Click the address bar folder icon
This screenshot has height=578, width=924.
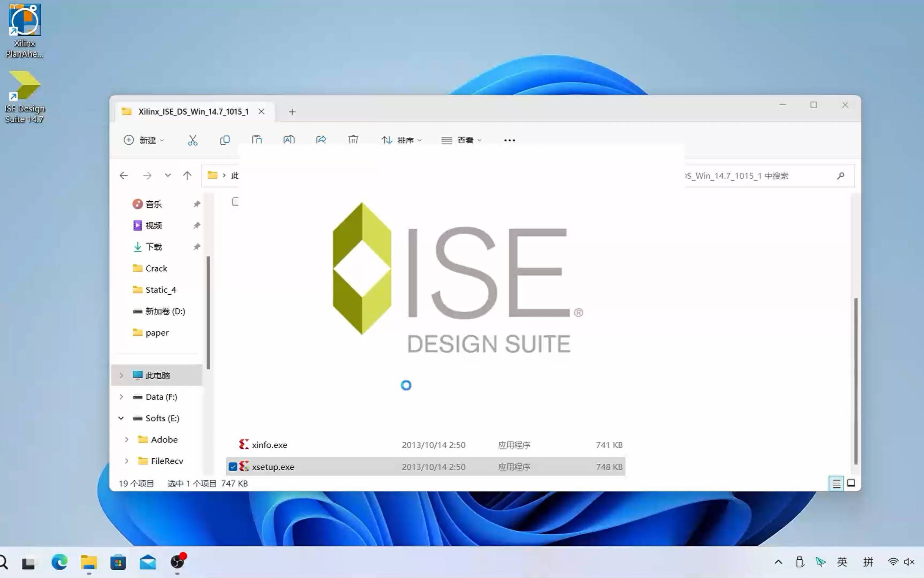pyautogui.click(x=213, y=175)
